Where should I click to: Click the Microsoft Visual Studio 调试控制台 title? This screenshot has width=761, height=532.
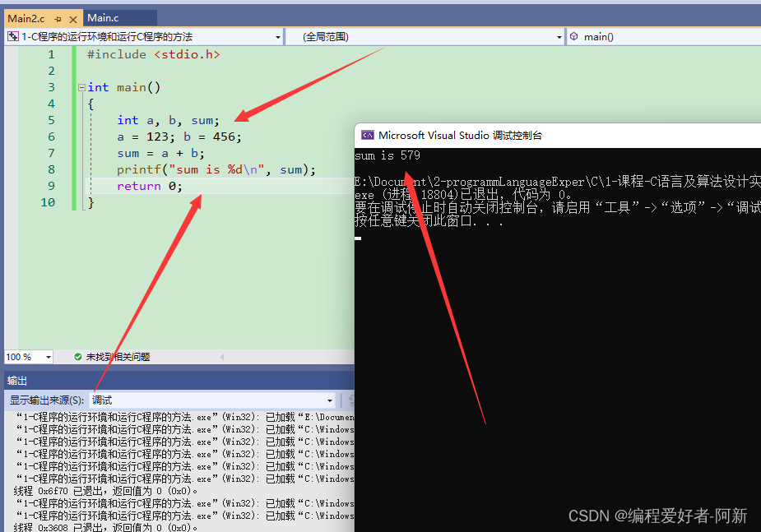pos(460,136)
